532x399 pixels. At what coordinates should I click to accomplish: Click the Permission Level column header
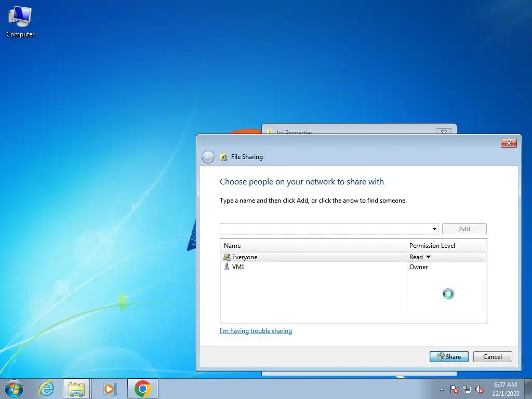(446, 246)
